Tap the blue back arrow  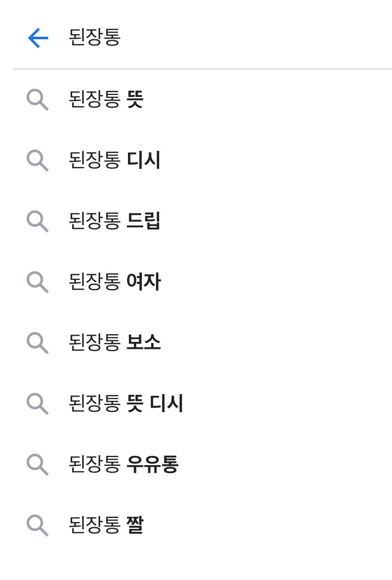pos(38,38)
